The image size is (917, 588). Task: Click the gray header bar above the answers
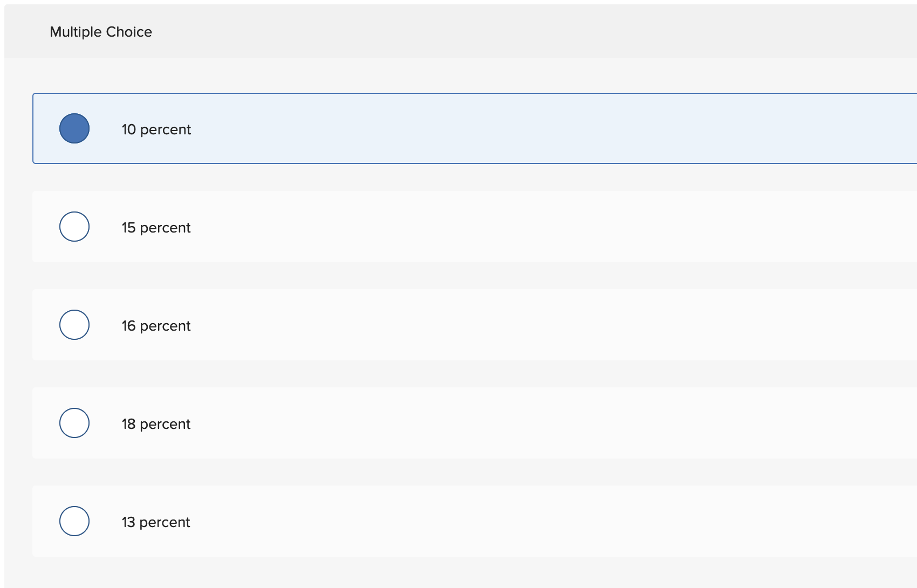point(458,32)
